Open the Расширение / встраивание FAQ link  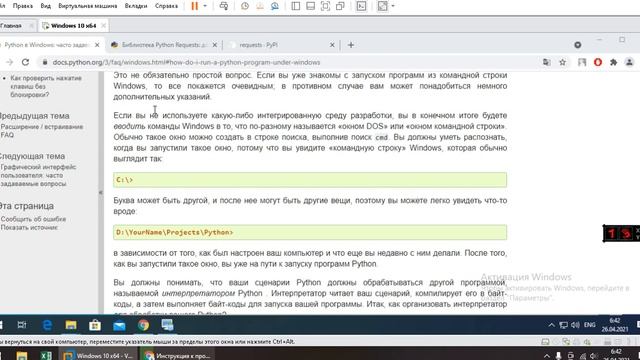[42, 131]
